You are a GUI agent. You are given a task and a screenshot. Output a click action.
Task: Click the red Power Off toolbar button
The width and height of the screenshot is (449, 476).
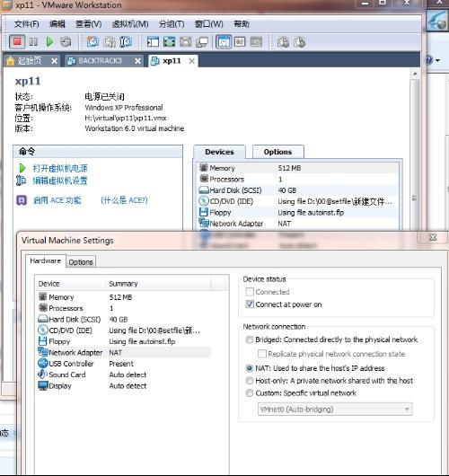(17, 41)
